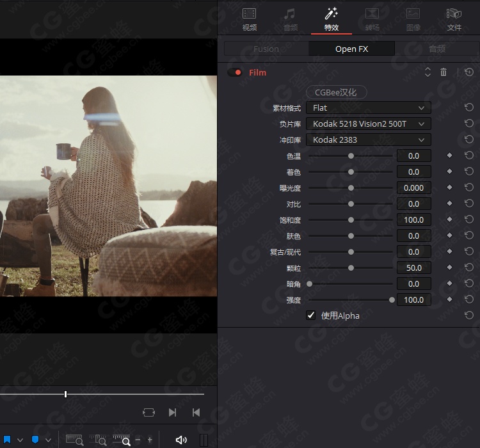480x448 pixels.
Task: Open the 素材格式 Flat dropdown
Action: click(368, 108)
